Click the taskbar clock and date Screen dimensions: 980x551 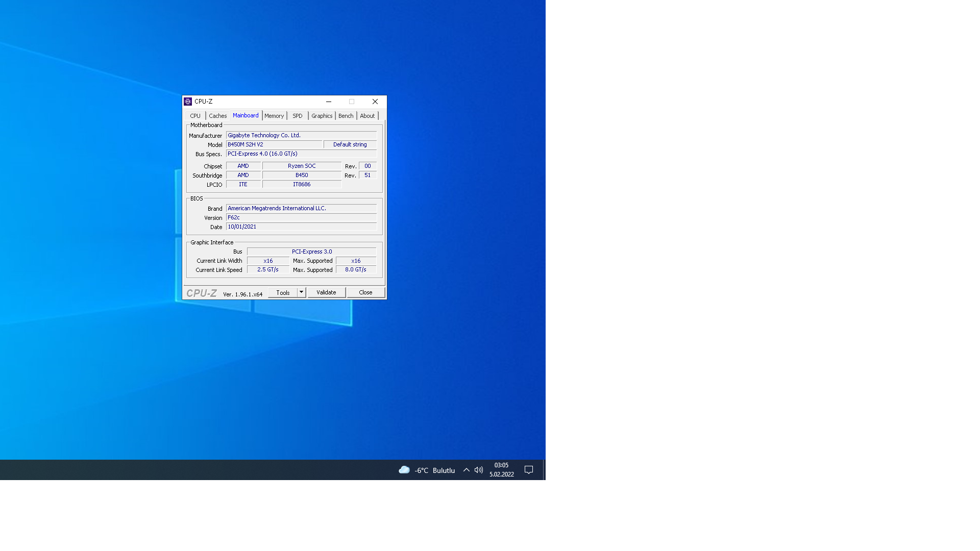501,470
